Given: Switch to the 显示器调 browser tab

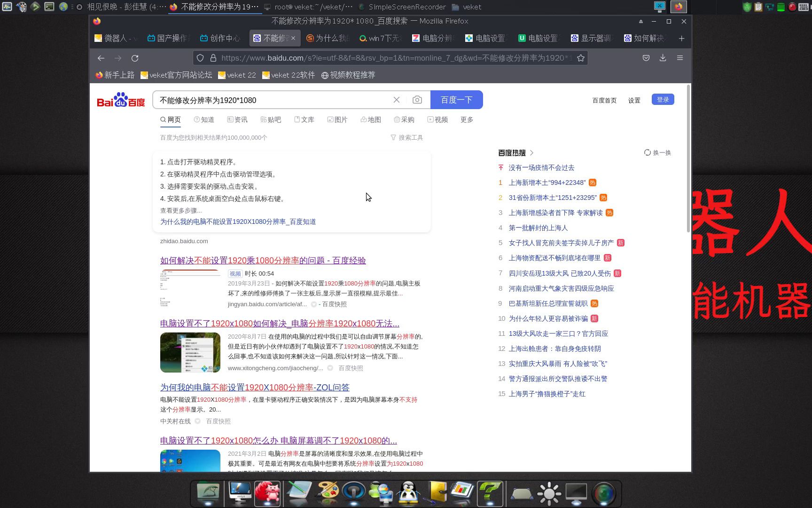Looking at the screenshot, I should [x=592, y=38].
